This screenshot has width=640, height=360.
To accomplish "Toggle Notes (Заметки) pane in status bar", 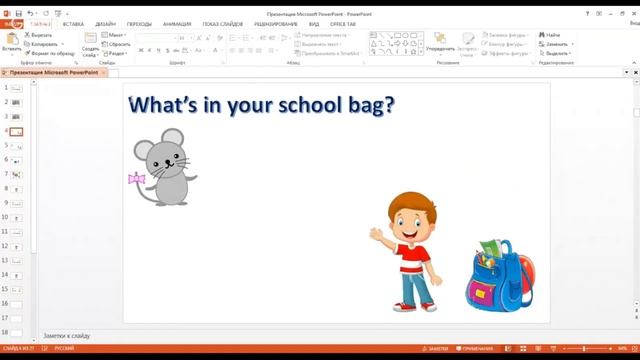I will 435,349.
